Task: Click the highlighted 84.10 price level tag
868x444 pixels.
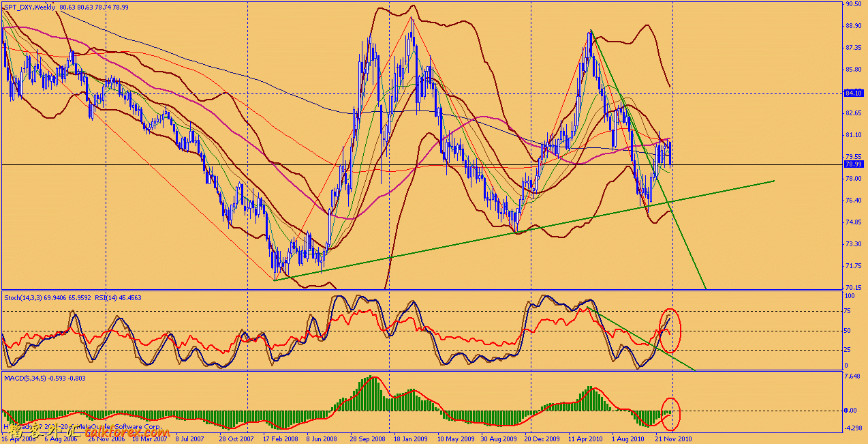Action: pyautogui.click(x=853, y=93)
